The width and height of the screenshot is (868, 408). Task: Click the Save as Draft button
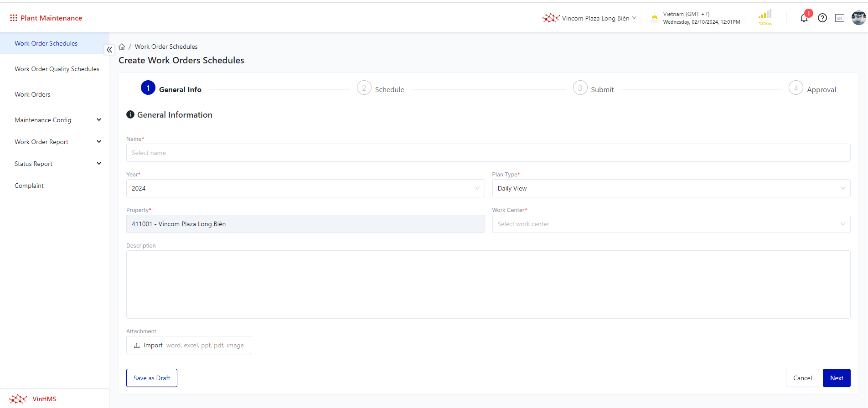pyautogui.click(x=151, y=378)
